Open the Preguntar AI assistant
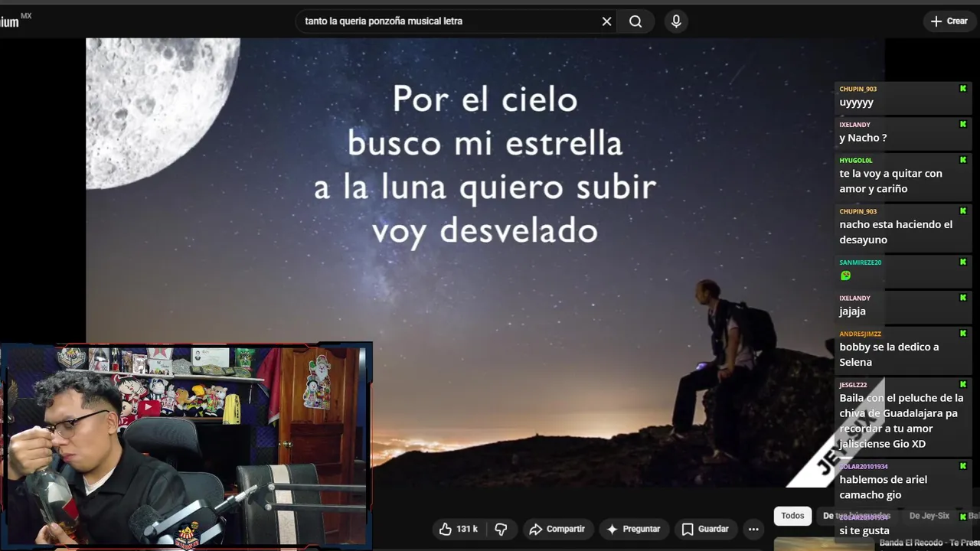Screen dimensions: 980x551 coord(633,529)
